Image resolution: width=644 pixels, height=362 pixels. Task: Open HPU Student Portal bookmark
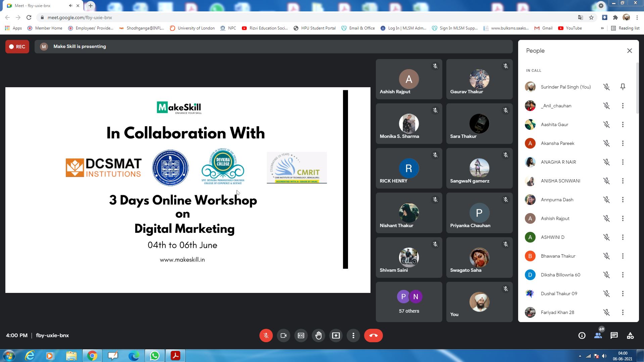click(314, 28)
